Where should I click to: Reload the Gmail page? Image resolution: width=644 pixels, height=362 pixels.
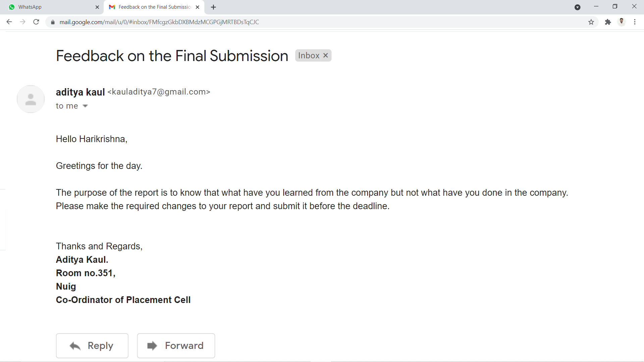(x=36, y=22)
